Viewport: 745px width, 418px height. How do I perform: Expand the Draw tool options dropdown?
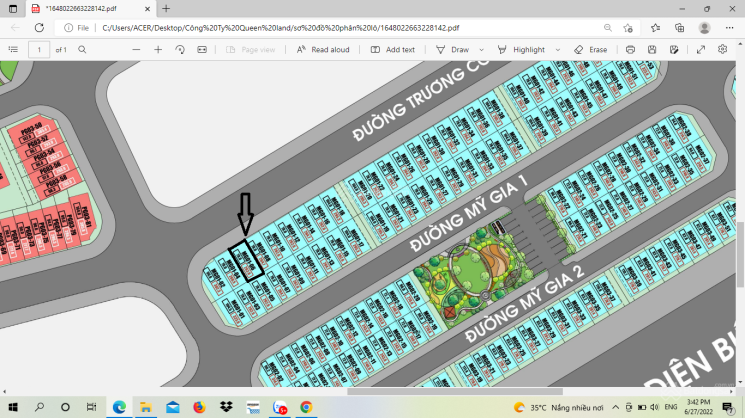(481, 49)
